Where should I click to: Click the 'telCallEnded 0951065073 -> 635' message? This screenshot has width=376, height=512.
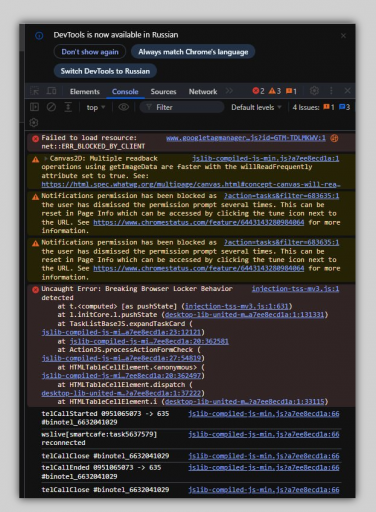pyautogui.click(x=101, y=468)
